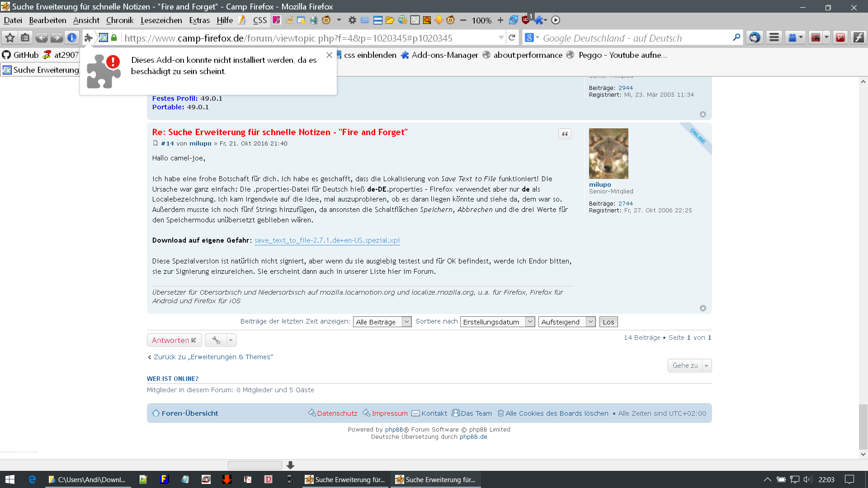This screenshot has width=868, height=488.
Task: Close the add-on error notification
Action: pos(329,55)
